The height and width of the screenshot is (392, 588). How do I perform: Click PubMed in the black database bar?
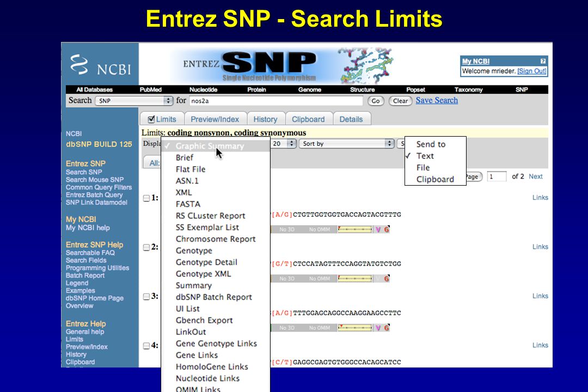(150, 90)
